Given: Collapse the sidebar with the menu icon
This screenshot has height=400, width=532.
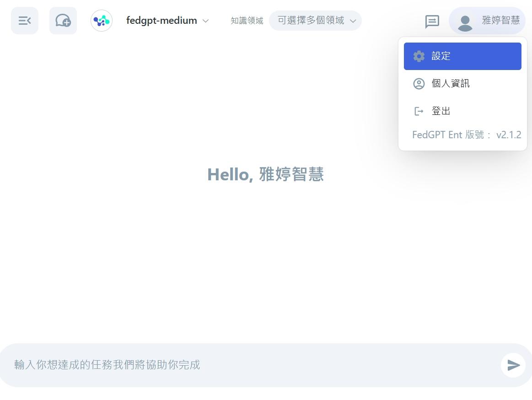Looking at the screenshot, I should 25,21.
